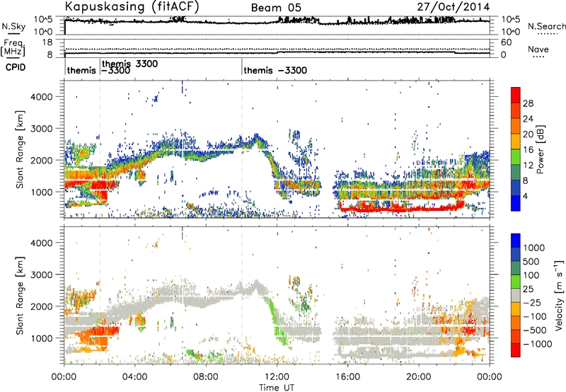The height and width of the screenshot is (392, 566).
Task: Click the date '27/Oct/2014'
Action: (454, 7)
